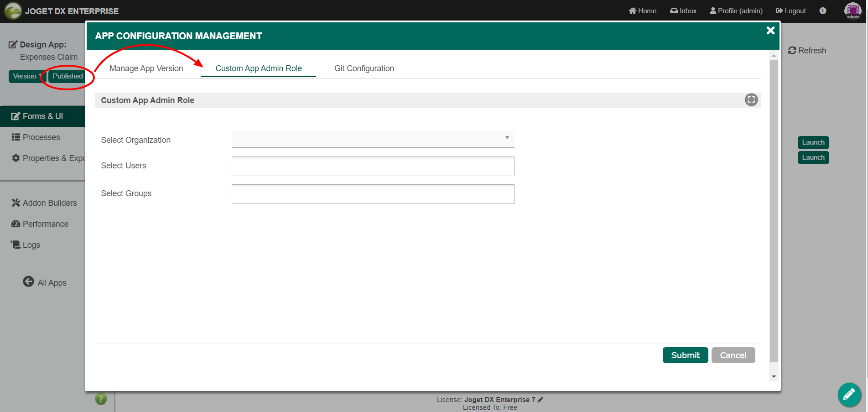Click the info circle icon in top bar
Viewport: 868px width, 412px height.
[x=823, y=11]
